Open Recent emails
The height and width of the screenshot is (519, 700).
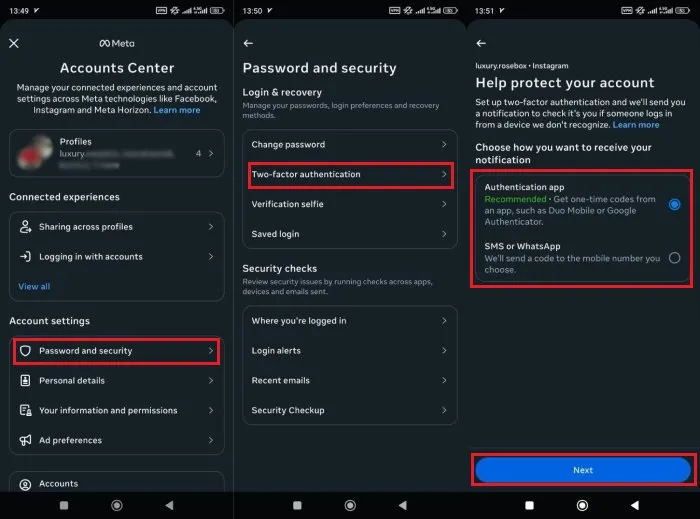click(x=350, y=381)
